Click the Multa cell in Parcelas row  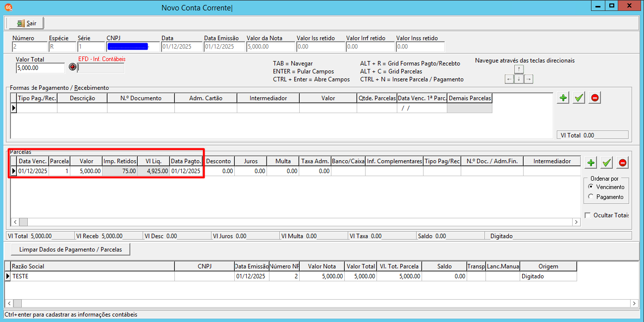tap(283, 171)
